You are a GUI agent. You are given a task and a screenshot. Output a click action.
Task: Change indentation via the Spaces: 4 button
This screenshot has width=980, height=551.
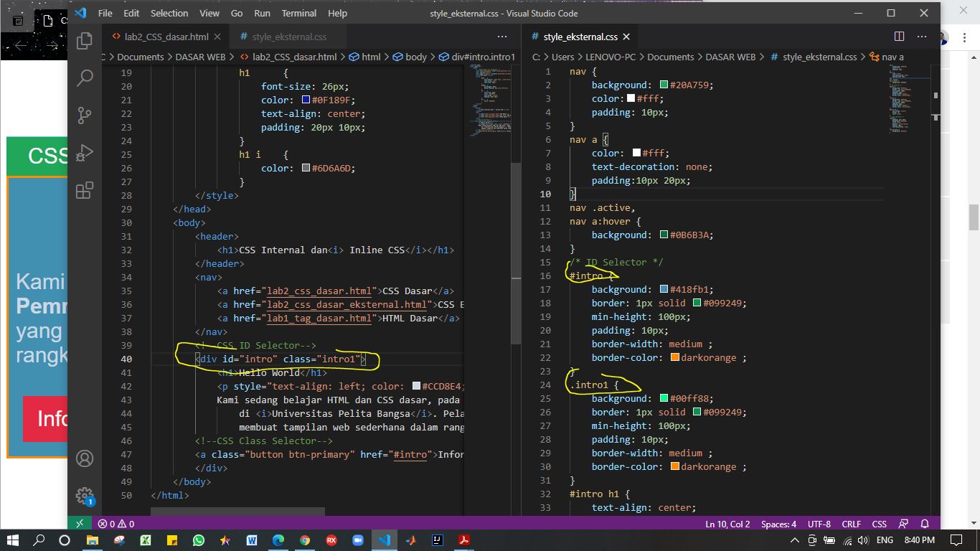(778, 524)
